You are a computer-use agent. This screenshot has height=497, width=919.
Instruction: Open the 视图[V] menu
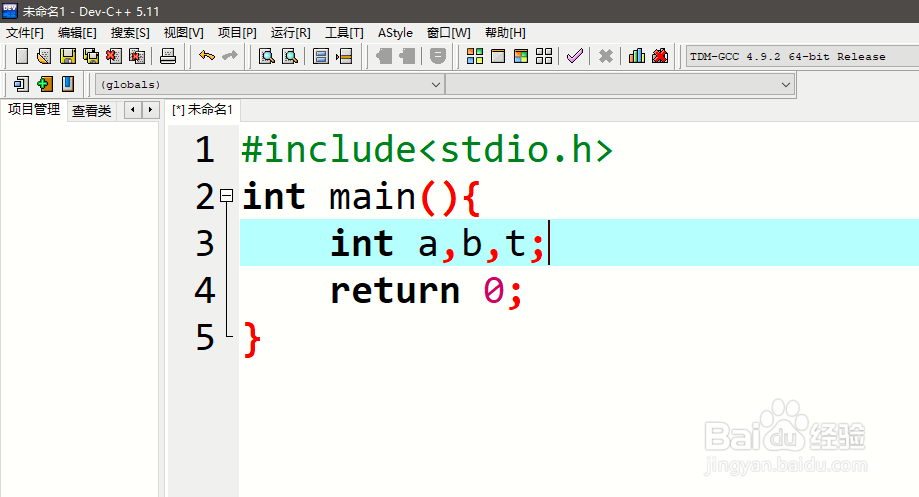183,33
